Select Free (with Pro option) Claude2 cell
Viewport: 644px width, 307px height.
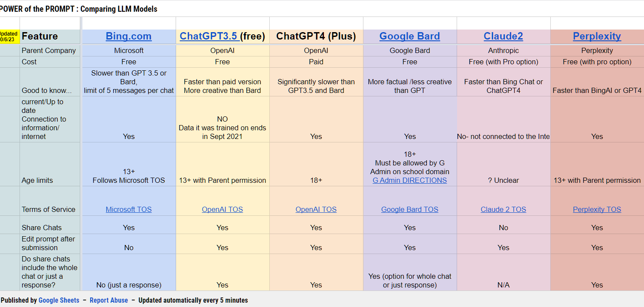503,62
